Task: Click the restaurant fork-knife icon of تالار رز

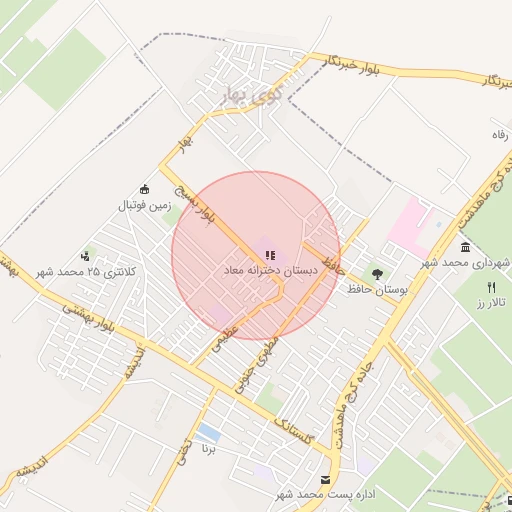Action: [492, 287]
